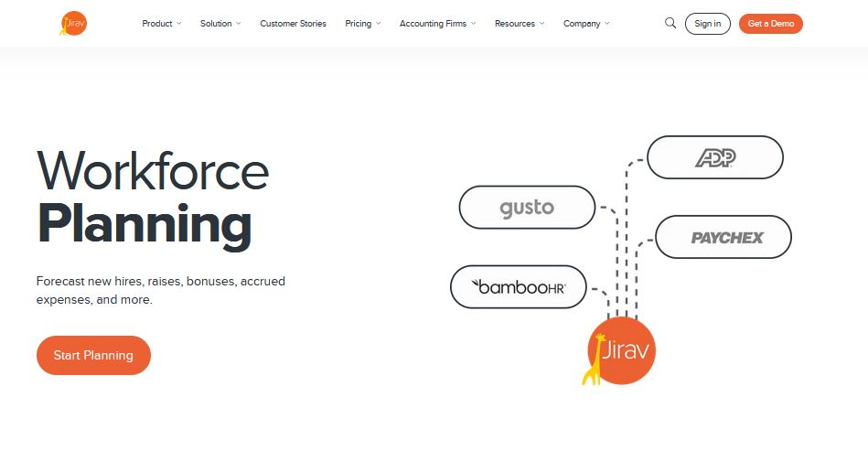Image resolution: width=868 pixels, height=472 pixels.
Task: Go to Customer Stories
Action: (293, 24)
